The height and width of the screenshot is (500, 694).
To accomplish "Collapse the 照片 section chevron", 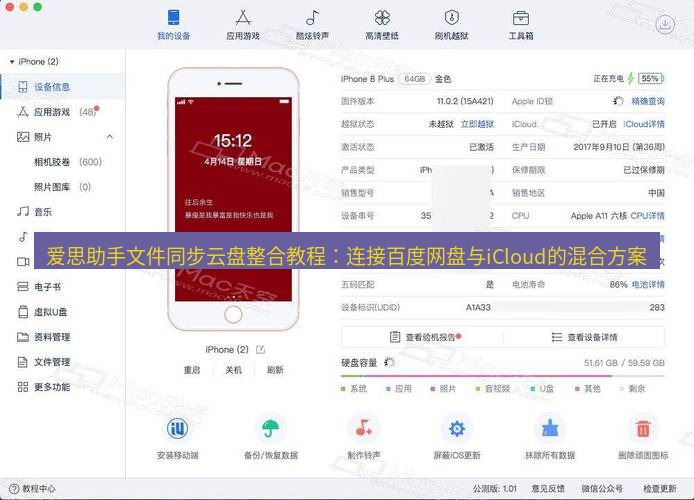I will 110,137.
